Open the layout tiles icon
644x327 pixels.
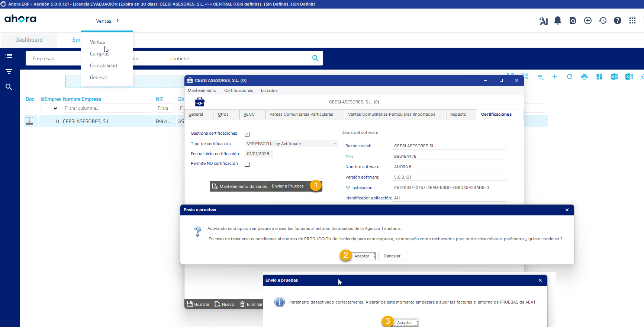(599, 77)
